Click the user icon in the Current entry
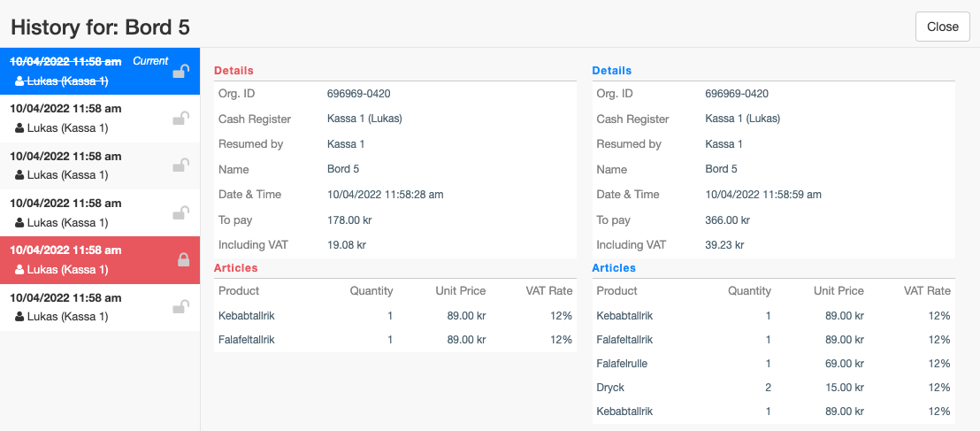The height and width of the screenshot is (431, 980). (x=19, y=81)
